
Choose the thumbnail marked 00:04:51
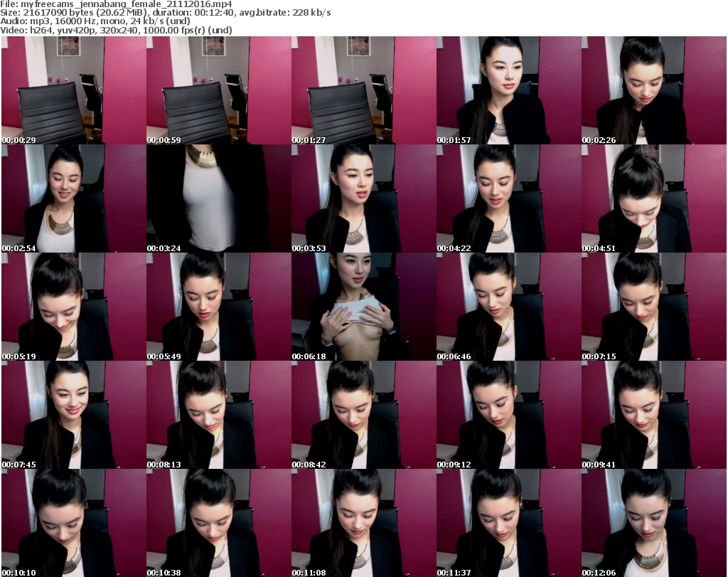pyautogui.click(x=654, y=198)
